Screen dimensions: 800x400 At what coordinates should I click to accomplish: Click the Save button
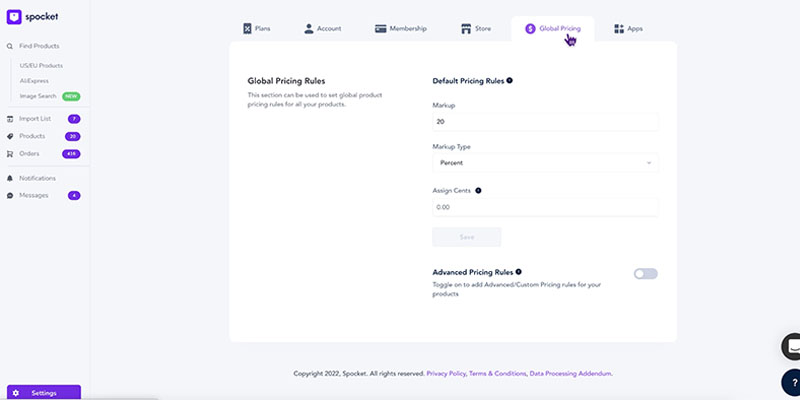point(466,237)
